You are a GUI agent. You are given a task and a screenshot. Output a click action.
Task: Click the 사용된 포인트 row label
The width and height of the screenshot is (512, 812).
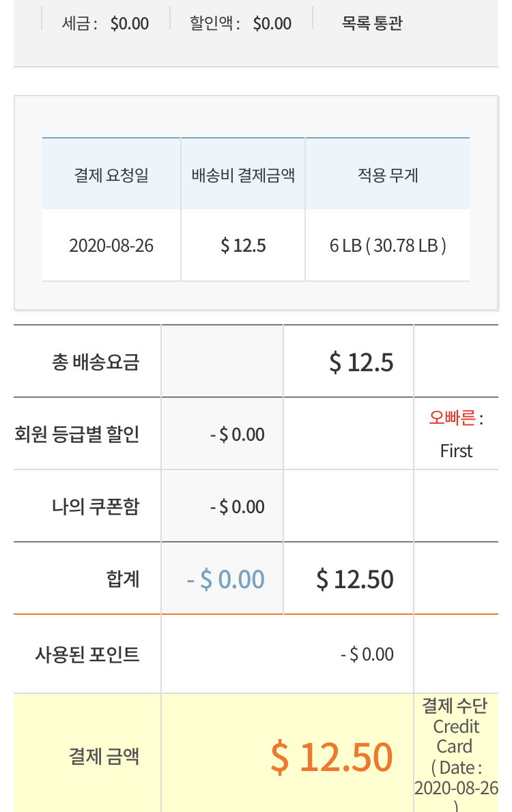click(x=87, y=654)
